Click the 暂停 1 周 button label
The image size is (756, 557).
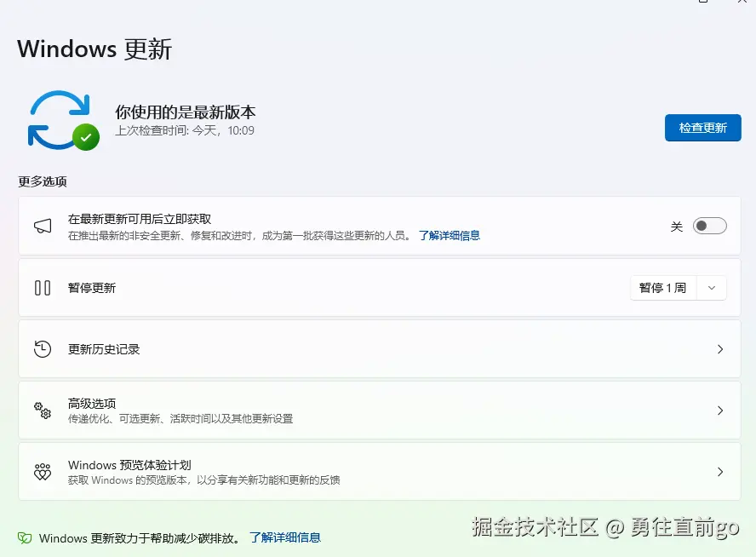tap(663, 287)
